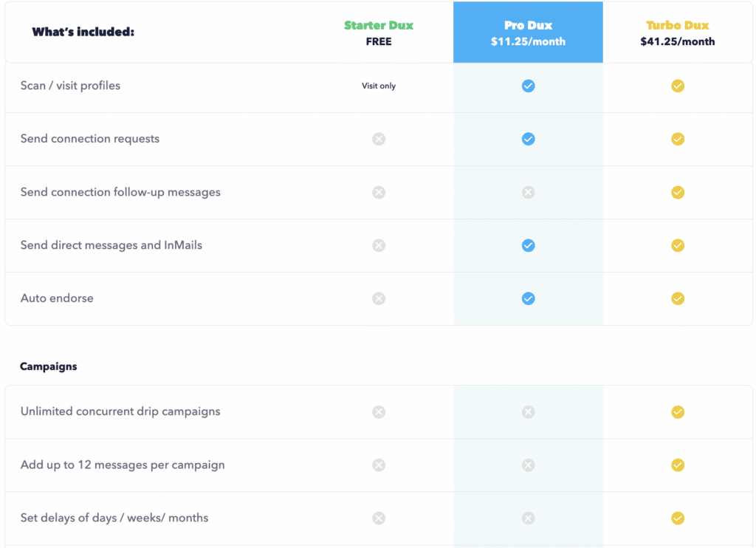This screenshot has width=756, height=548.
Task: Click Turbo Dux checkmark for Unlimited concurrent drip campaigns
Action: pos(678,412)
